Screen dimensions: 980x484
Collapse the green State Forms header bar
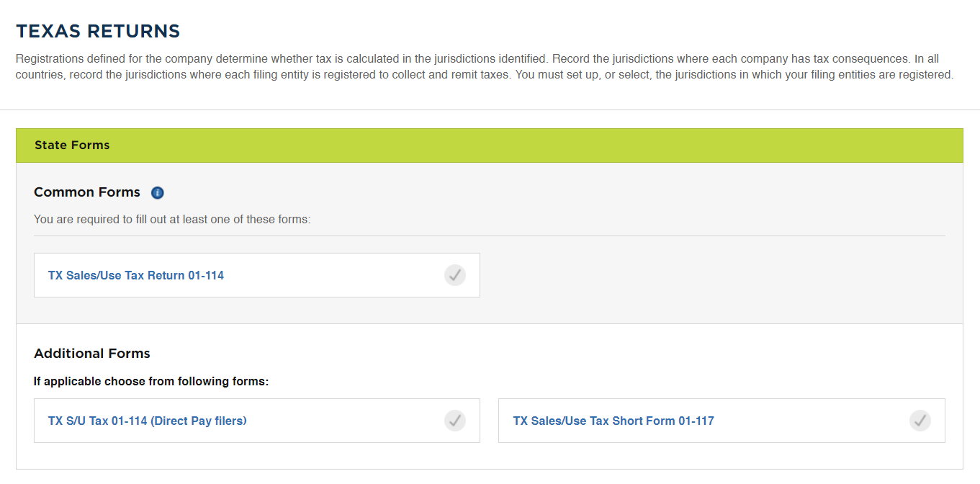[x=490, y=145]
